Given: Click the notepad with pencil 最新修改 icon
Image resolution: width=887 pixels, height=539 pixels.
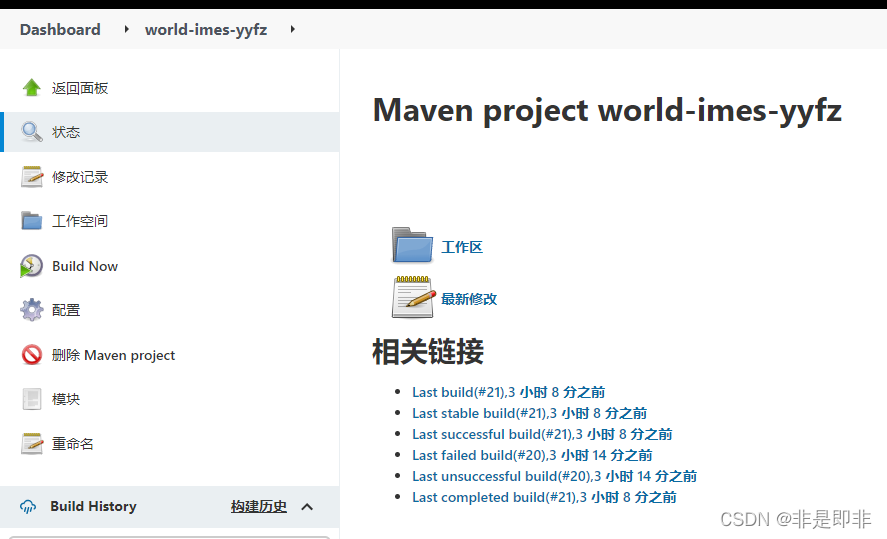Looking at the screenshot, I should click(x=414, y=297).
